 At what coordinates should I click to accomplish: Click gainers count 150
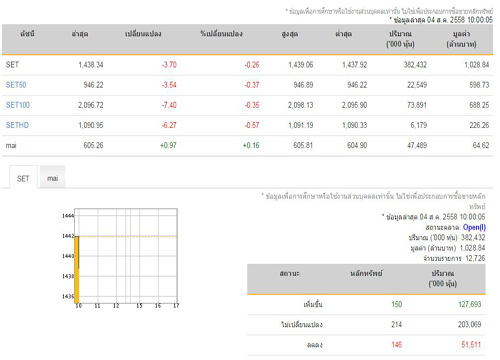tap(397, 304)
